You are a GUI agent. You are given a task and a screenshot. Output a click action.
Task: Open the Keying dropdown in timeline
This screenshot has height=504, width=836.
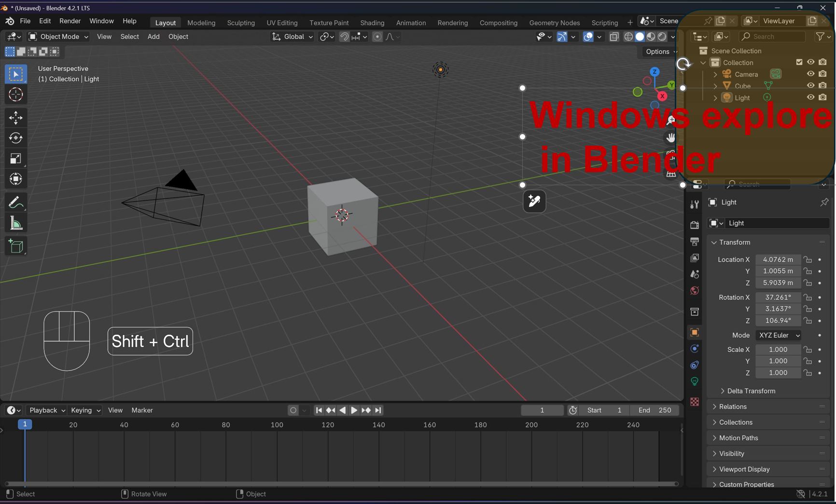[85, 410]
